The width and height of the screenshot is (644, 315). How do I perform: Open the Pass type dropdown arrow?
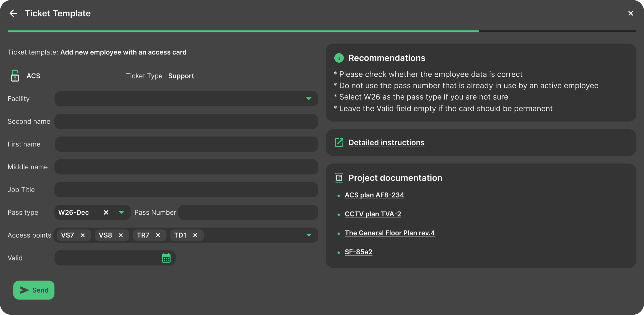(121, 213)
